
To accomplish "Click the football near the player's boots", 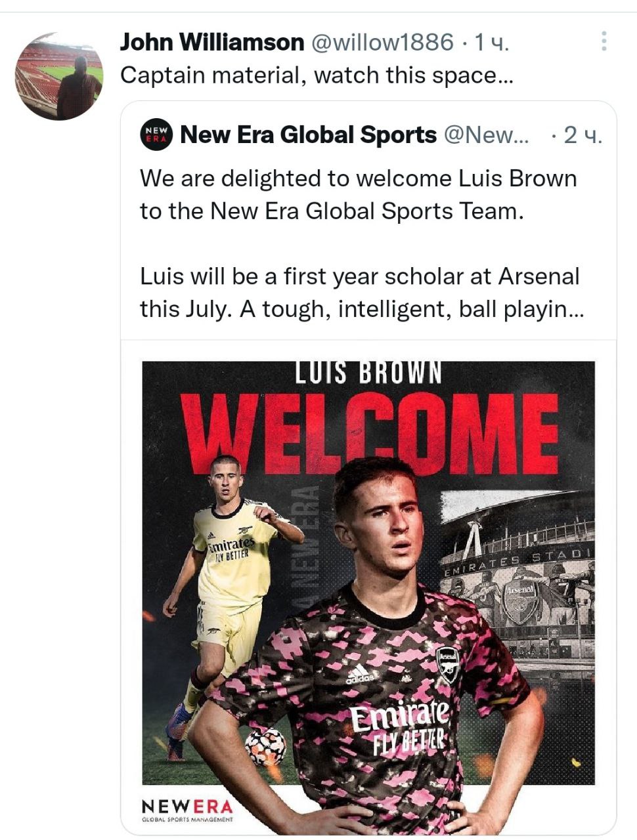I will pos(265,746).
